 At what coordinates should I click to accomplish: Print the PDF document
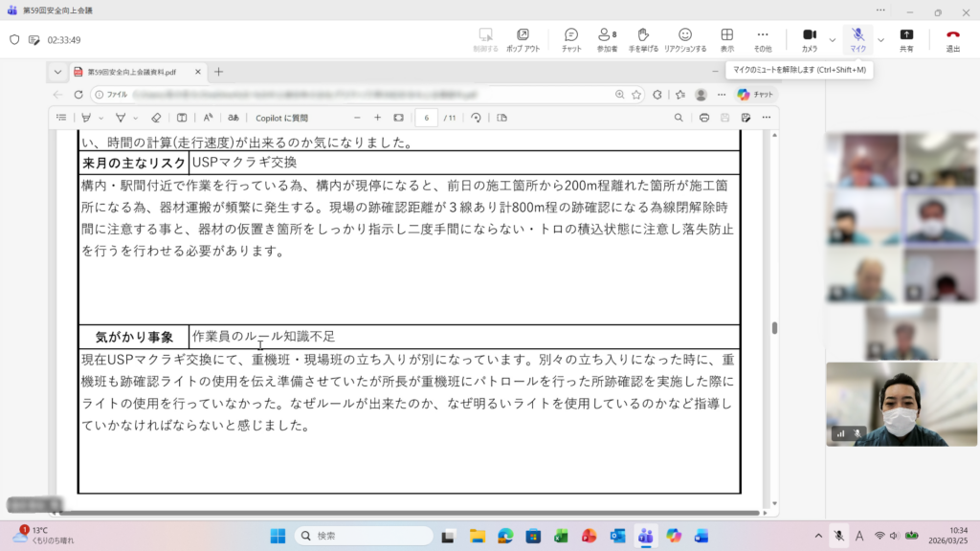pyautogui.click(x=704, y=118)
